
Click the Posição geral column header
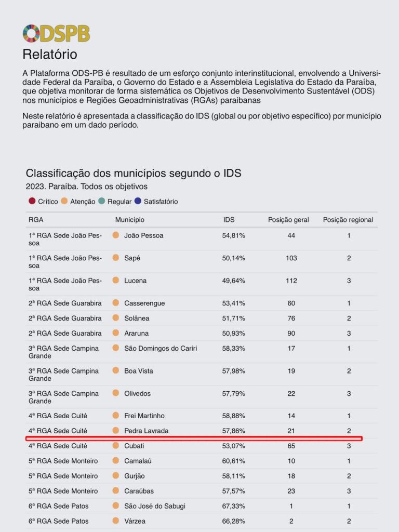click(288, 220)
